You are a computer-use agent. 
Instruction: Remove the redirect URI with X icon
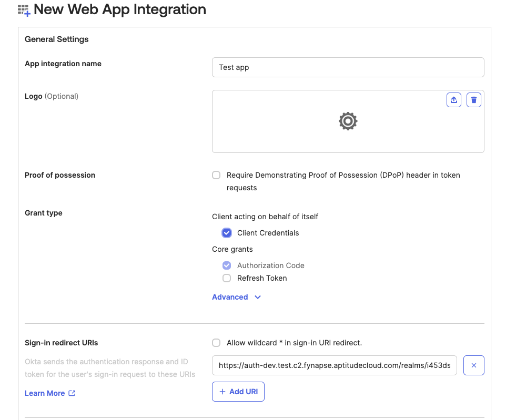point(473,365)
